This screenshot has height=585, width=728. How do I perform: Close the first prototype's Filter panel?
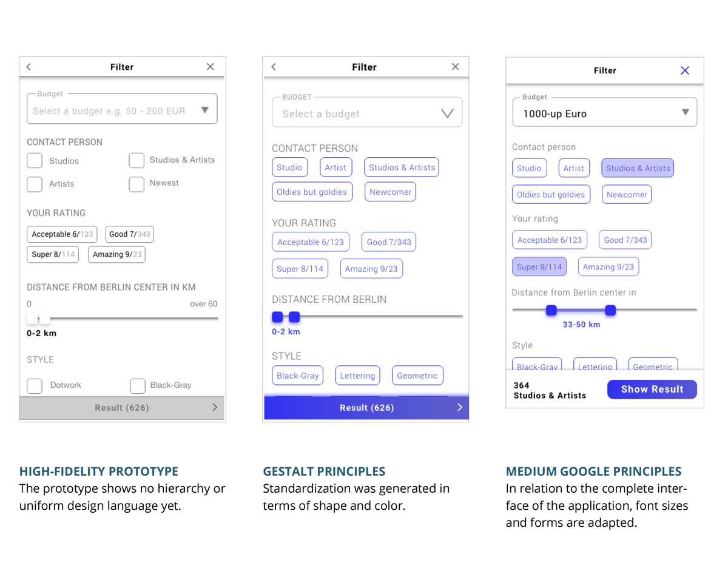(210, 67)
